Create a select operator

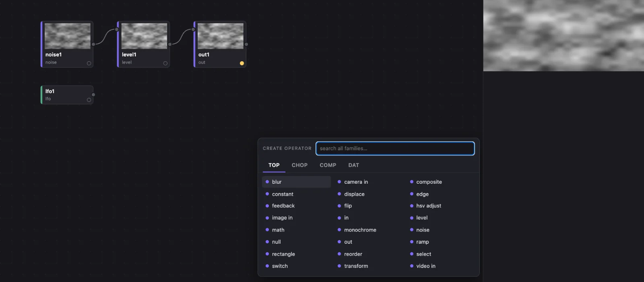tap(441, 254)
